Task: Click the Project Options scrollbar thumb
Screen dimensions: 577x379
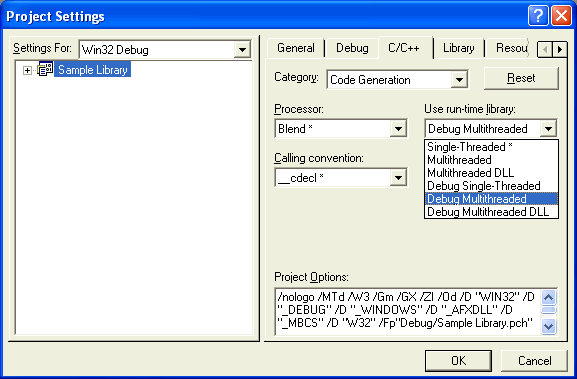Action: tap(548, 310)
